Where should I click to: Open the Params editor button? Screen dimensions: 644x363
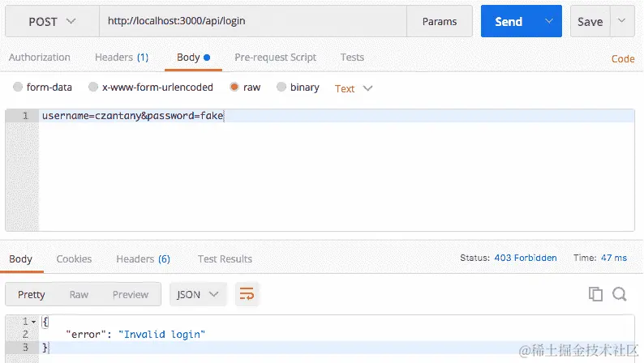click(440, 21)
